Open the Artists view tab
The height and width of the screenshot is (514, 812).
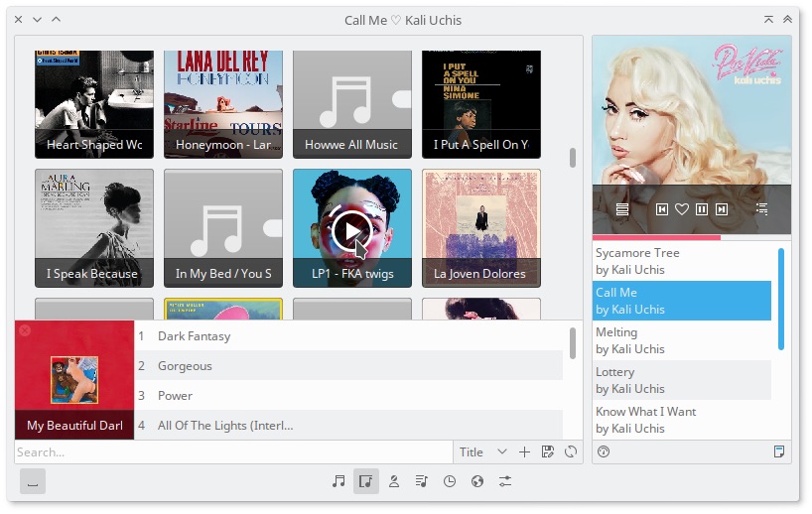pyautogui.click(x=394, y=481)
